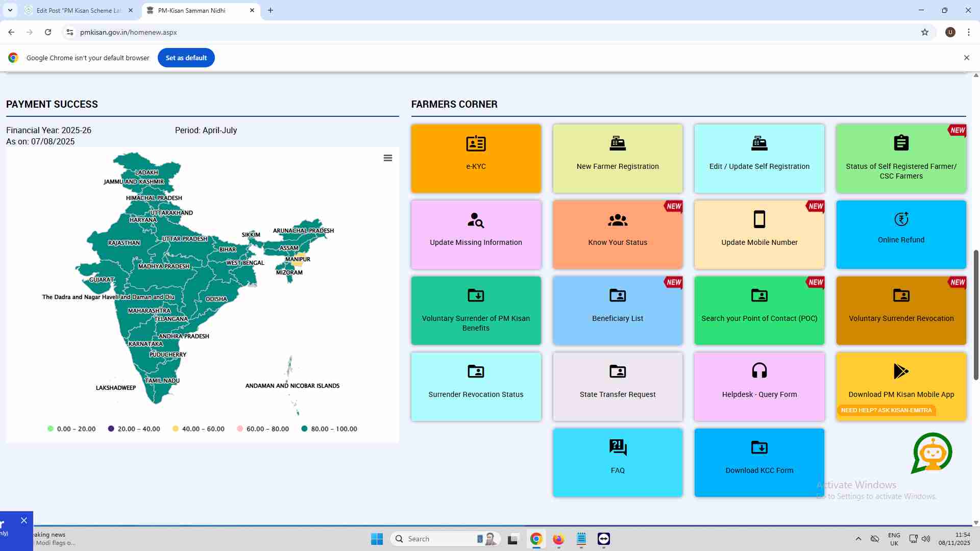The width and height of the screenshot is (980, 551).
Task: Click the Know Your Status people icon
Action: click(x=618, y=220)
